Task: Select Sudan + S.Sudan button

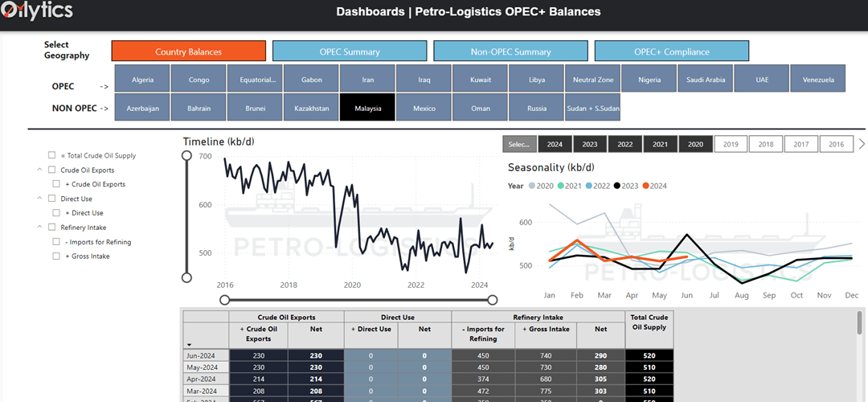Action: (x=593, y=108)
